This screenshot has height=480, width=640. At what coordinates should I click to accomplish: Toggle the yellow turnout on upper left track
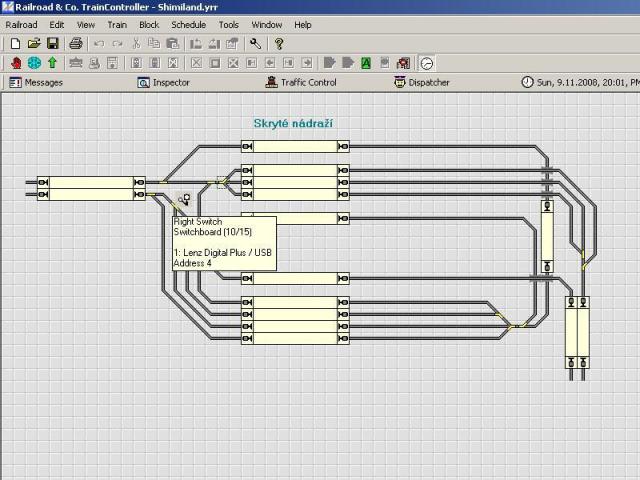tap(164, 182)
